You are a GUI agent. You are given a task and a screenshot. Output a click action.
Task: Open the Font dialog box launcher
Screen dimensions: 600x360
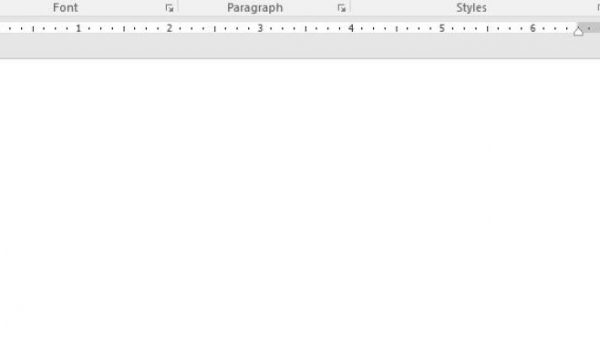[170, 8]
